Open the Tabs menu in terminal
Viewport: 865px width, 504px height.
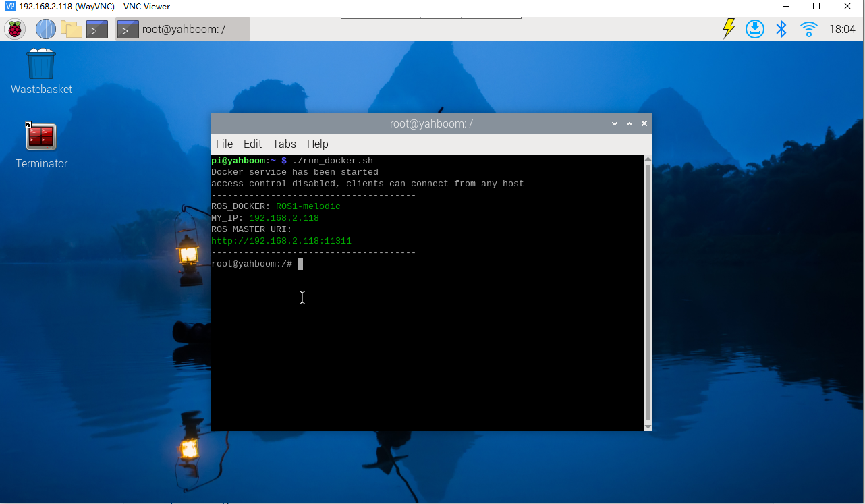pos(284,144)
